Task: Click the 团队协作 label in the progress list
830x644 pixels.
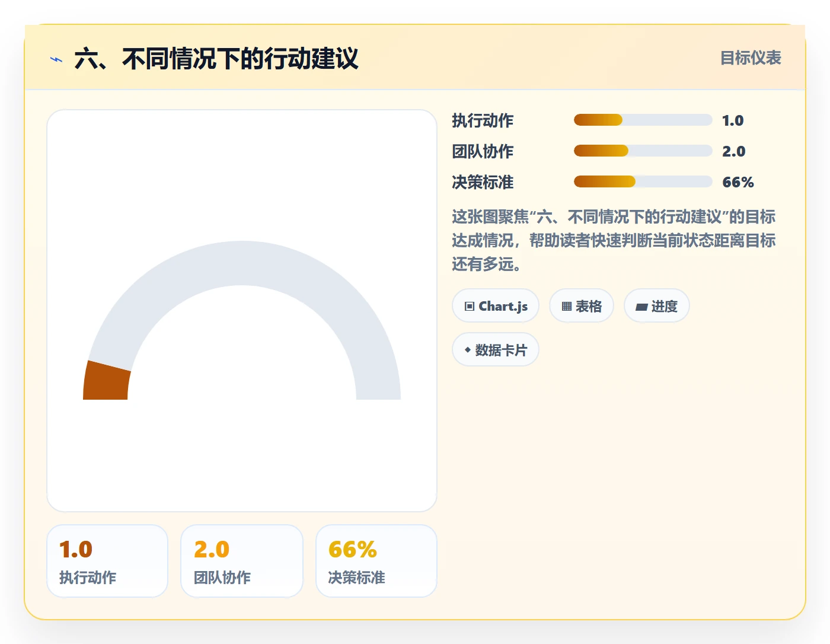Action: (x=483, y=151)
